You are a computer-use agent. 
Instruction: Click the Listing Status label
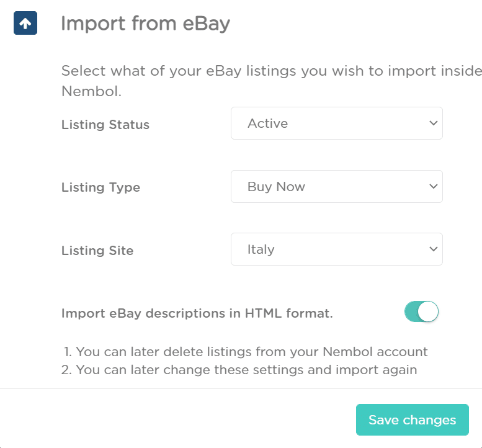105,125
